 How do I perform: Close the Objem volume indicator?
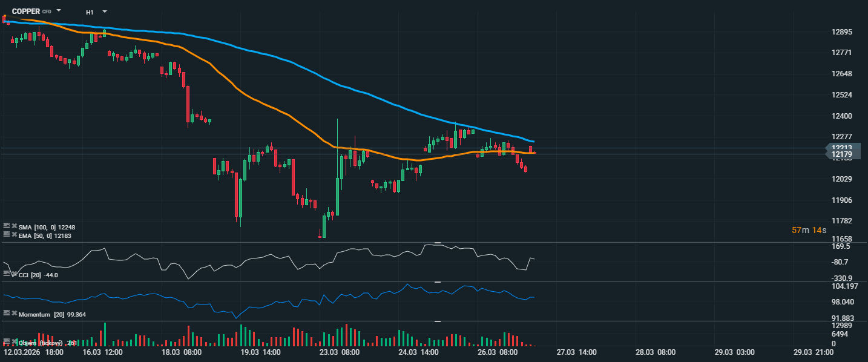coord(14,342)
